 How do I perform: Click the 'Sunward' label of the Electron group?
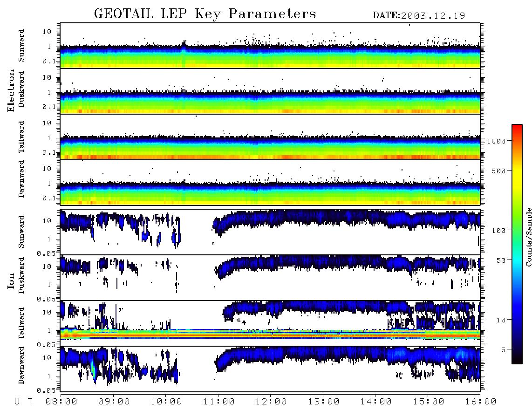click(x=21, y=46)
